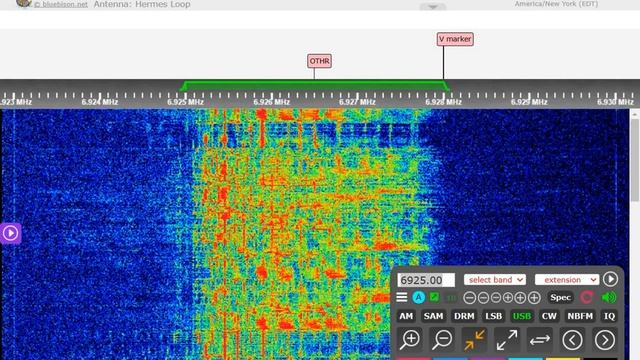Click the frequency input field showing 6925.00

426,280
